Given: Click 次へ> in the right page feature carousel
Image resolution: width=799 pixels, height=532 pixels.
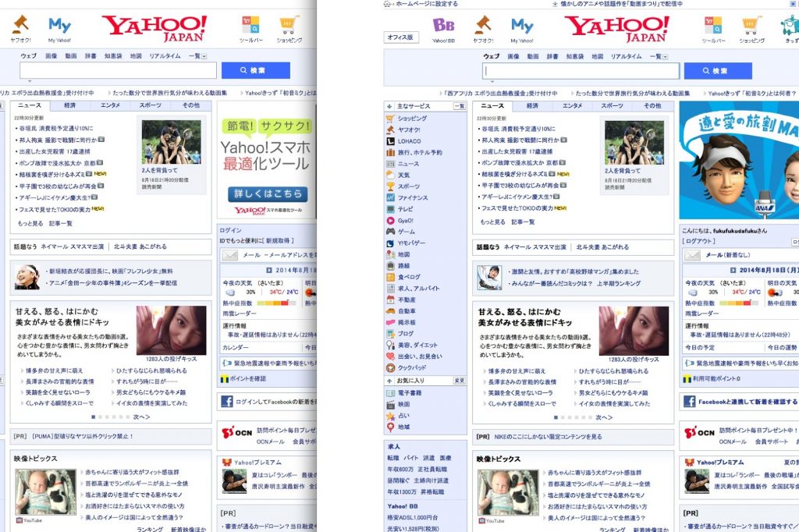Looking at the screenshot, I should click(604, 417).
